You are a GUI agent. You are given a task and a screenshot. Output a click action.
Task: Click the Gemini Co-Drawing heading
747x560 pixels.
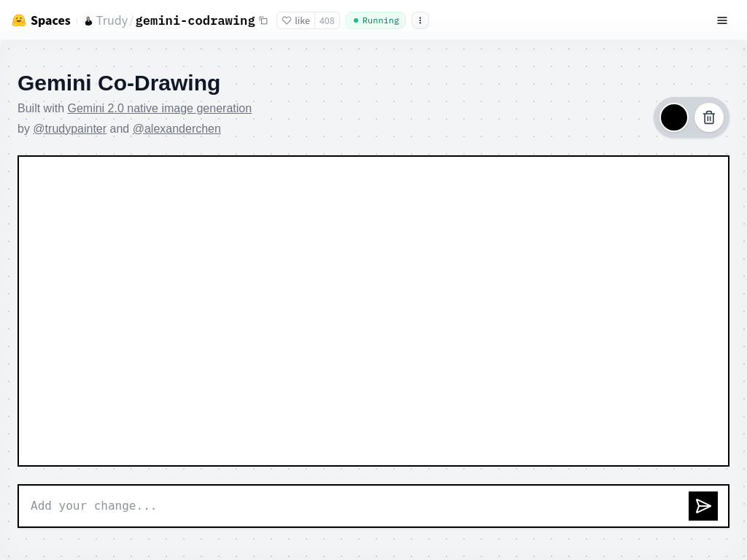pyautogui.click(x=119, y=83)
